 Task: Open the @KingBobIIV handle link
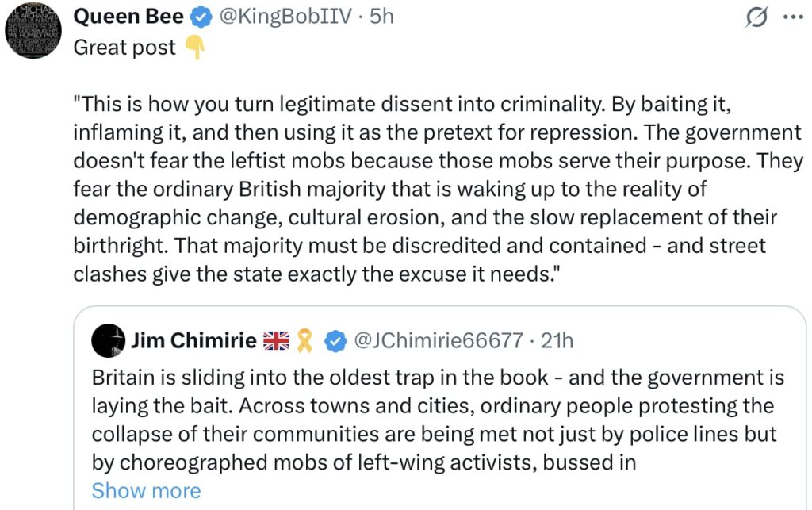[x=285, y=17]
